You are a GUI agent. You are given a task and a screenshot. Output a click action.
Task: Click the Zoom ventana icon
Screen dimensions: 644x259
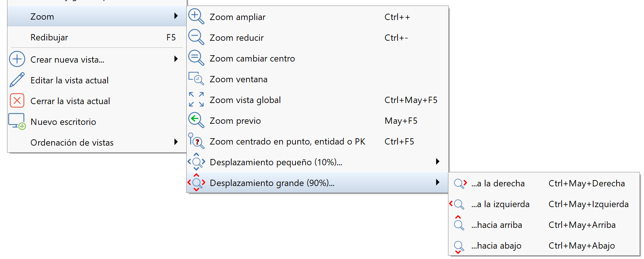coord(196,79)
